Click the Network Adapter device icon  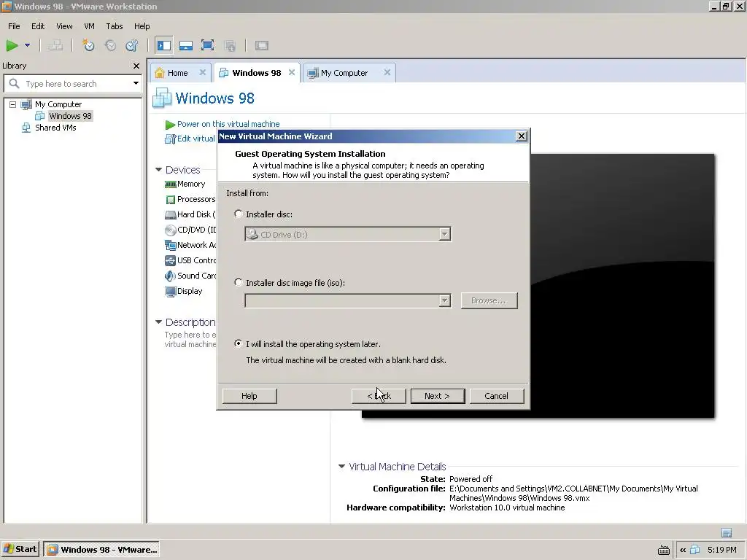[171, 245]
